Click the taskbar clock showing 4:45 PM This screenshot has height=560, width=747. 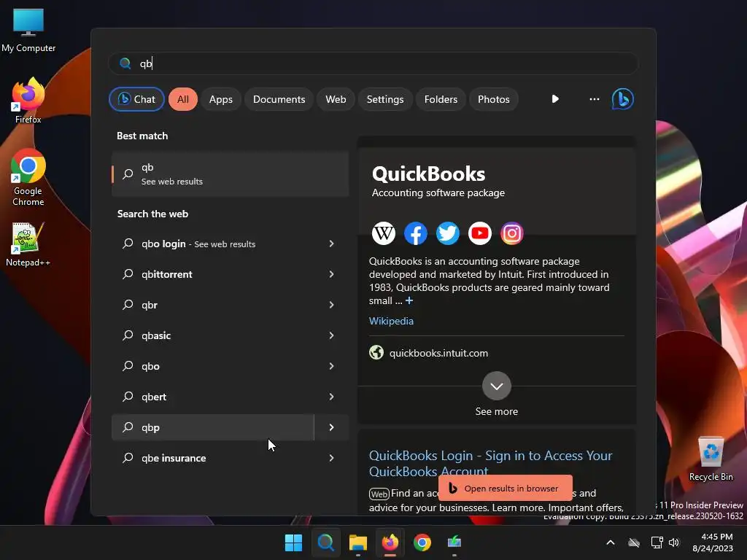click(x=713, y=542)
